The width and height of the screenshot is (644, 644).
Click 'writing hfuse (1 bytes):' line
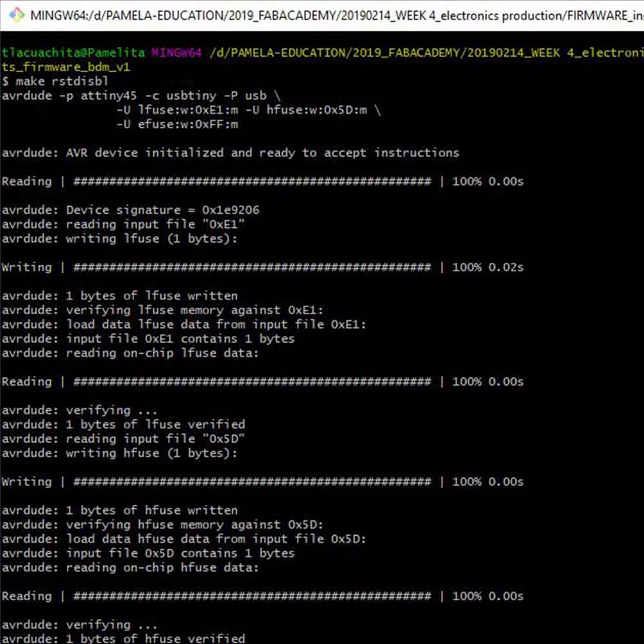(120, 453)
